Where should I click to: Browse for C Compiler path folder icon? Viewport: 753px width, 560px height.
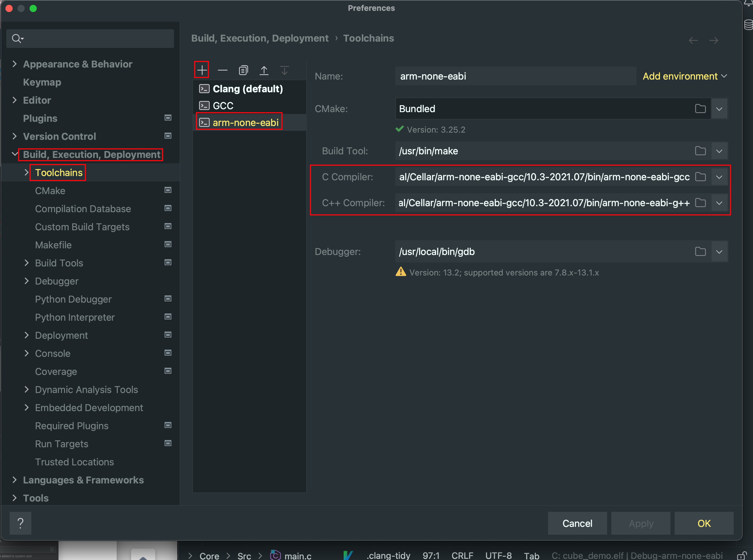click(700, 177)
